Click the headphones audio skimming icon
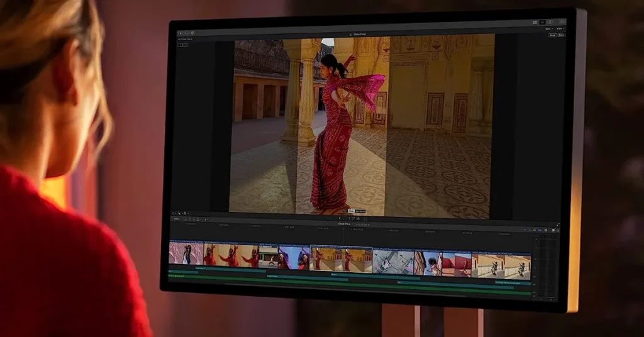The image size is (644, 337). [534, 230]
